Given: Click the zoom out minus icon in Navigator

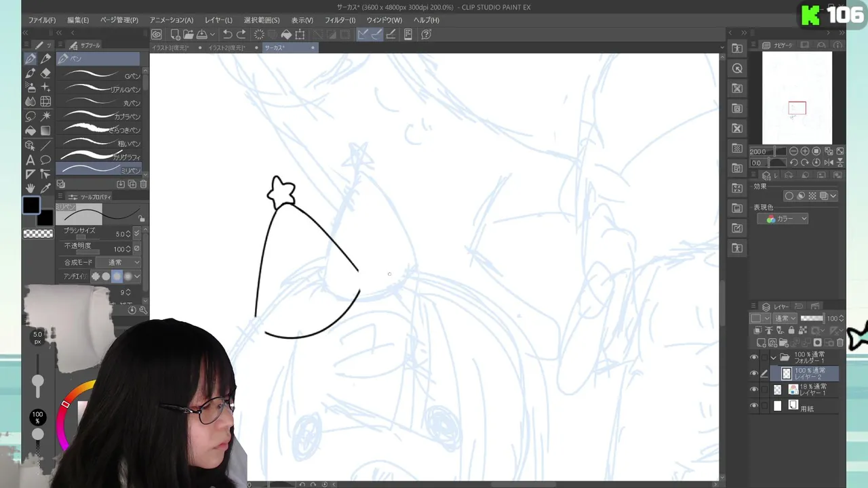Looking at the screenshot, I should pos(793,151).
